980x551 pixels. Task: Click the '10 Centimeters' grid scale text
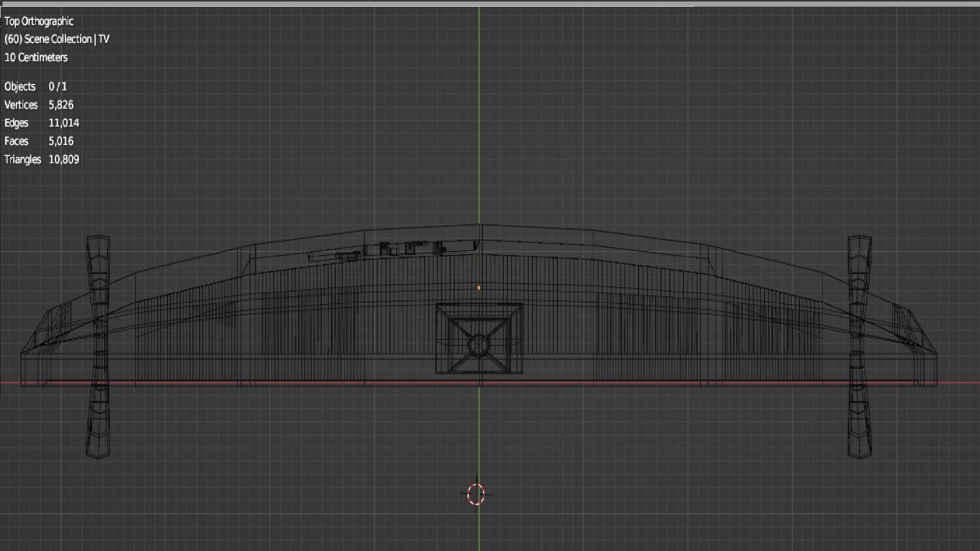pyautogui.click(x=36, y=57)
